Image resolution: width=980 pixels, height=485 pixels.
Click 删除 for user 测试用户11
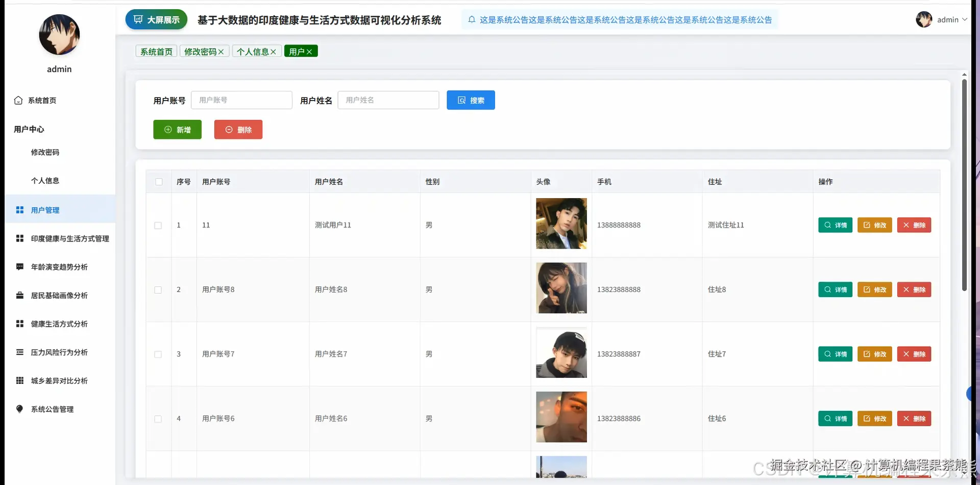pos(914,225)
